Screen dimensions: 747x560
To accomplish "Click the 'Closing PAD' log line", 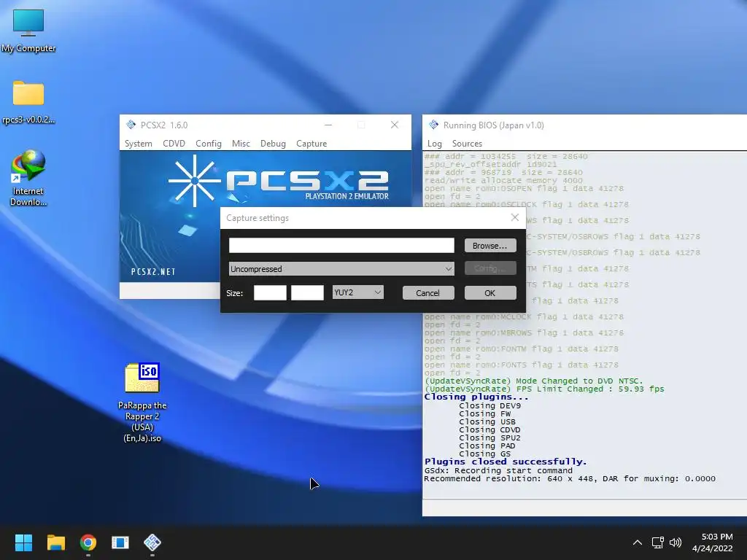I will [x=487, y=446].
